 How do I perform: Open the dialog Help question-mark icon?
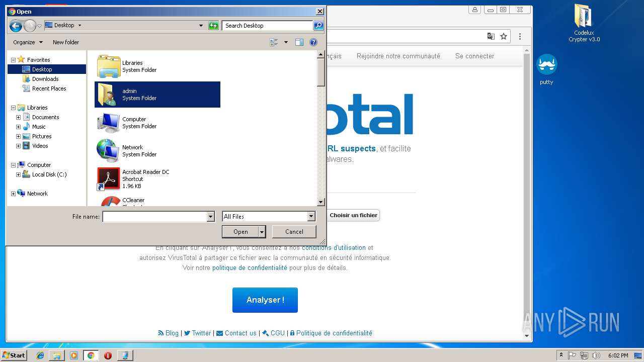[x=313, y=42]
